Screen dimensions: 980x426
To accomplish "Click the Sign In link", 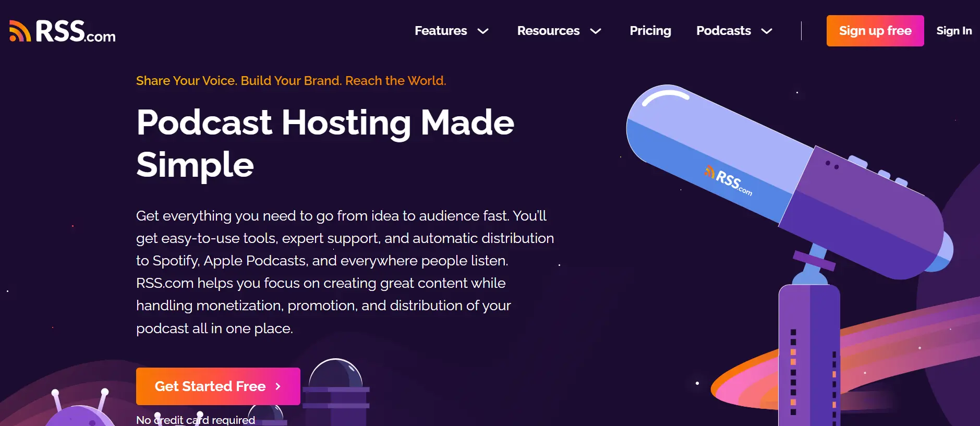I will 954,31.
